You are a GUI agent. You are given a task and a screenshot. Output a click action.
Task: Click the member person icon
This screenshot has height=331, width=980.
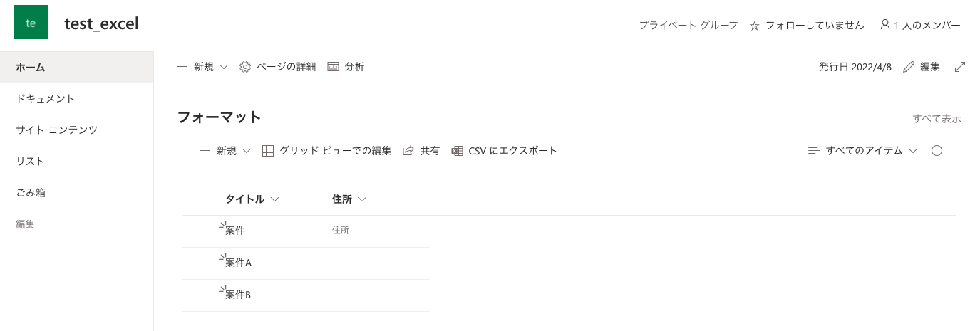(885, 25)
